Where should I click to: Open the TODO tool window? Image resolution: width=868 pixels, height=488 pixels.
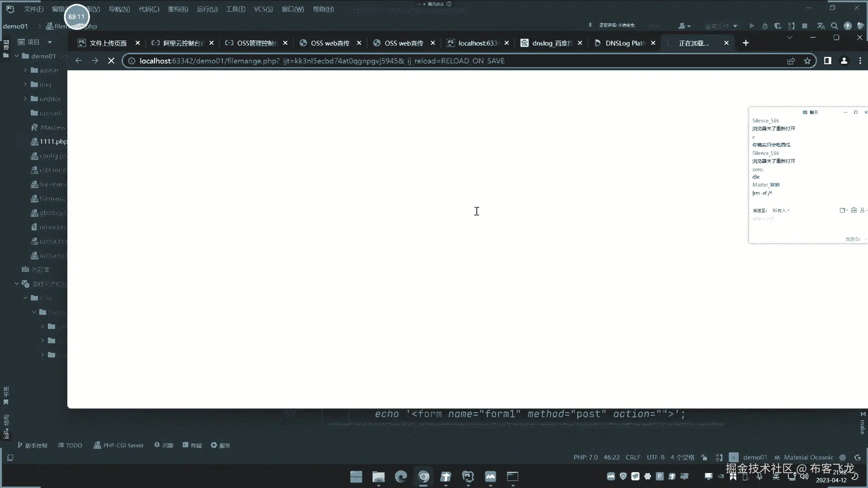click(70, 445)
